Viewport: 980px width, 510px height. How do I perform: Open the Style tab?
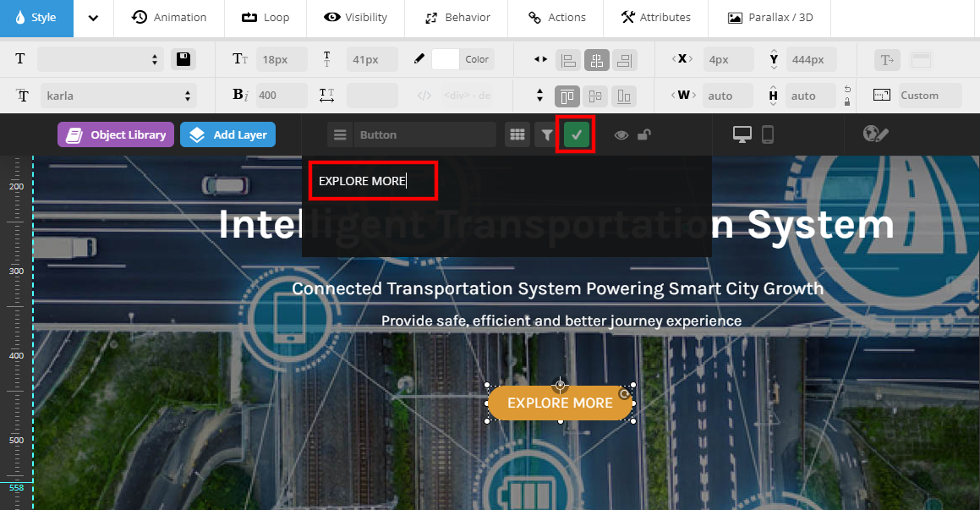[x=36, y=18]
